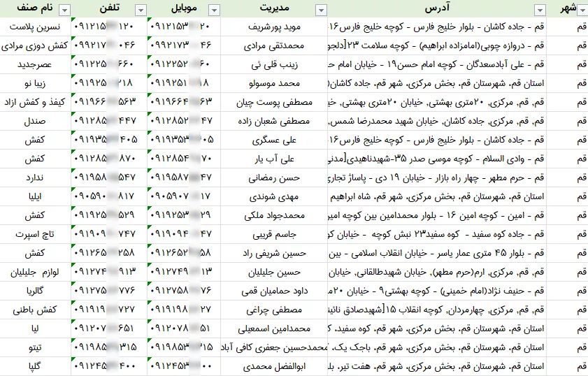Select manager name محمدامین اسمعیلی

274,328
